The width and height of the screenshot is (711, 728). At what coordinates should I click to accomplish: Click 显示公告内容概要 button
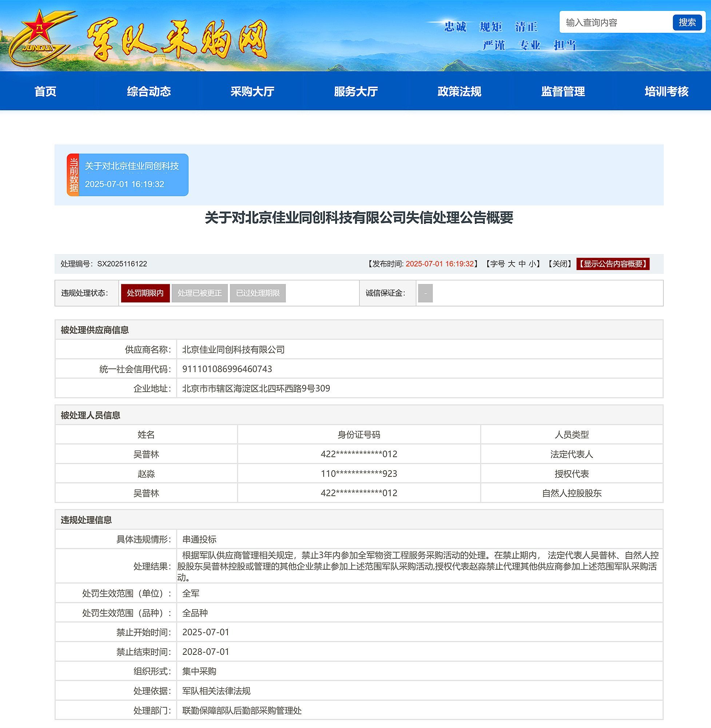pos(613,264)
